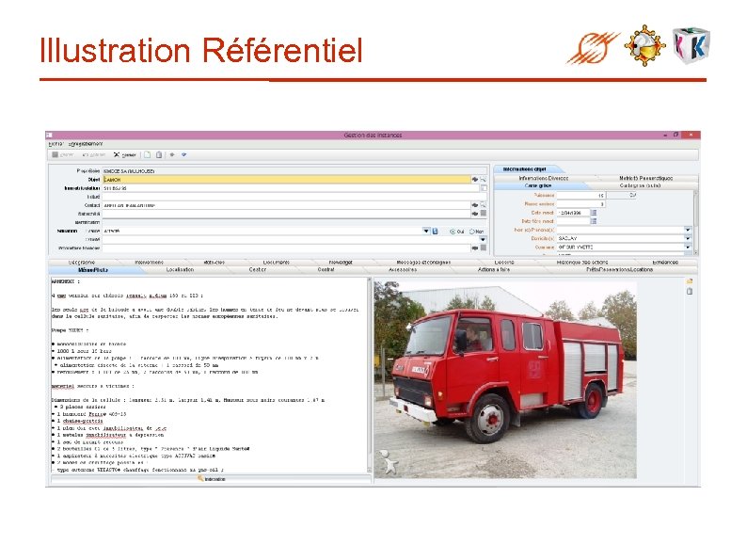Click the yellow Objet input field
747x560 pixels.
coord(286,179)
